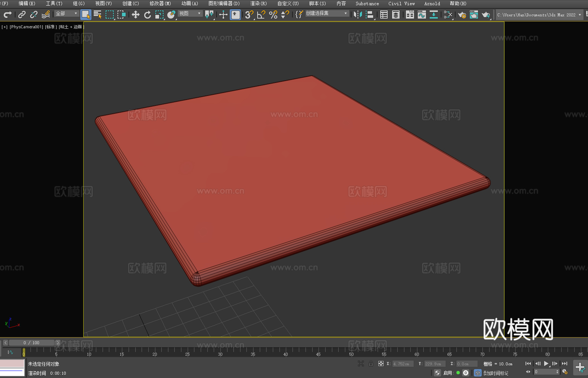
Task: Expand the reference coordinate '视图' dropdown
Action: 190,13
